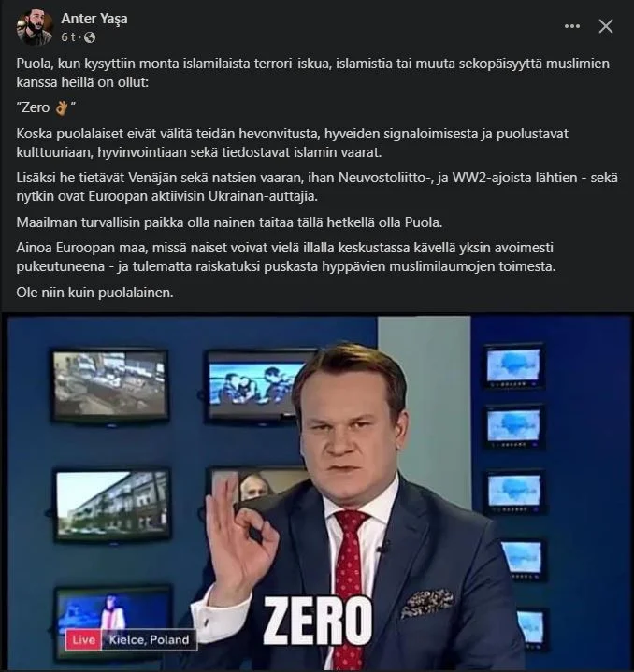Click the post's first paragraph about Puola
The image size is (634, 672).
312,73
